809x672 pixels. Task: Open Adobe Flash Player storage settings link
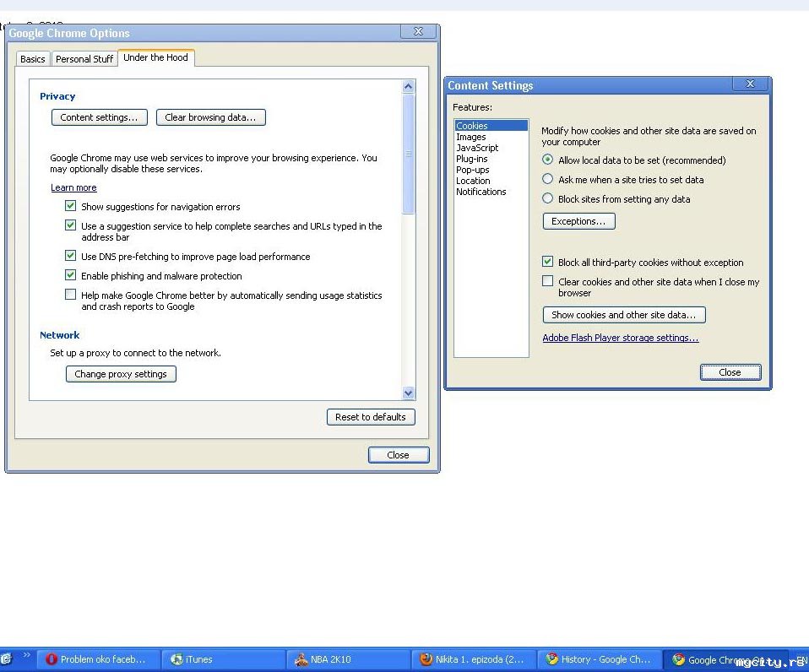[620, 338]
